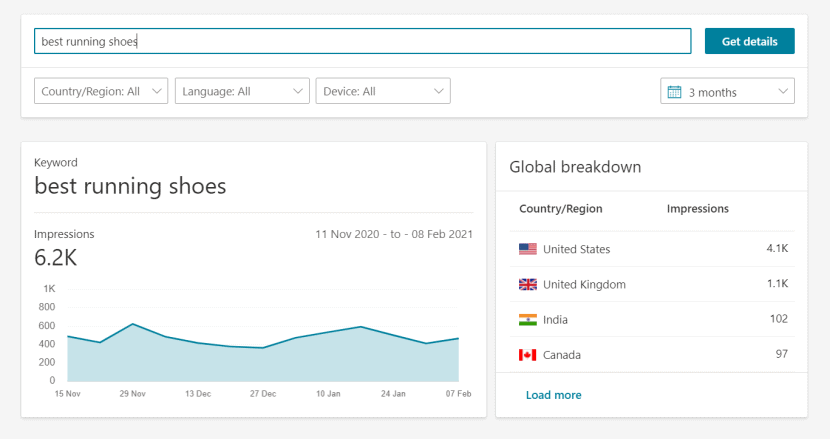
Task: Click the calendar icon in date range selector
Action: pos(674,92)
